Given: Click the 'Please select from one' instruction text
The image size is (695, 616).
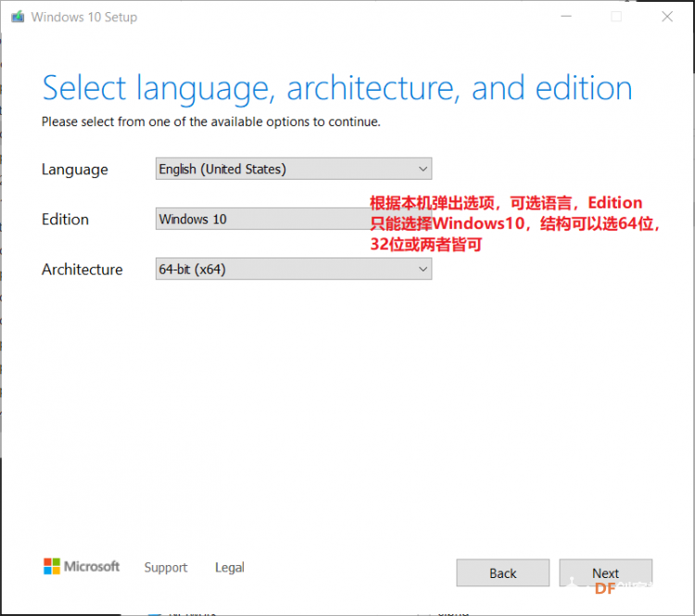Looking at the screenshot, I should (x=211, y=122).
